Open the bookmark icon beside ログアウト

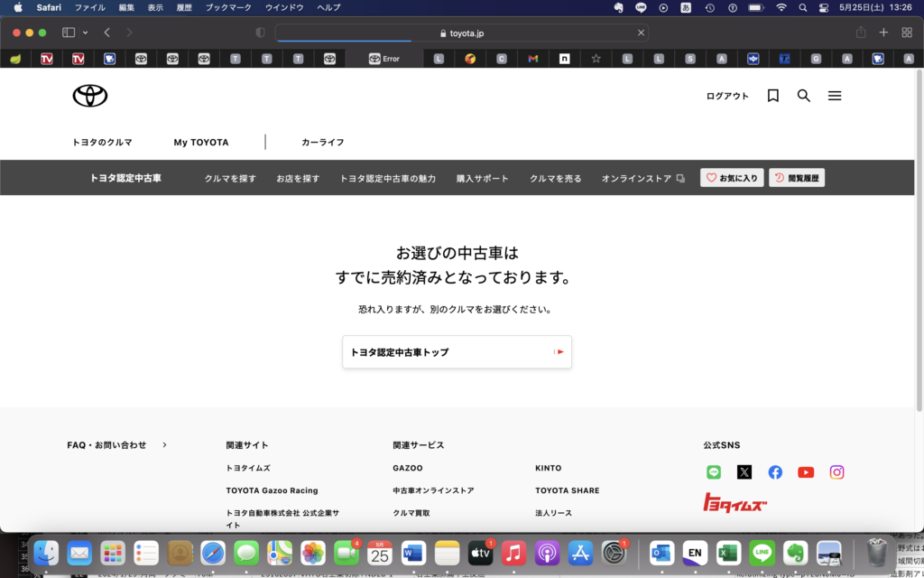773,96
